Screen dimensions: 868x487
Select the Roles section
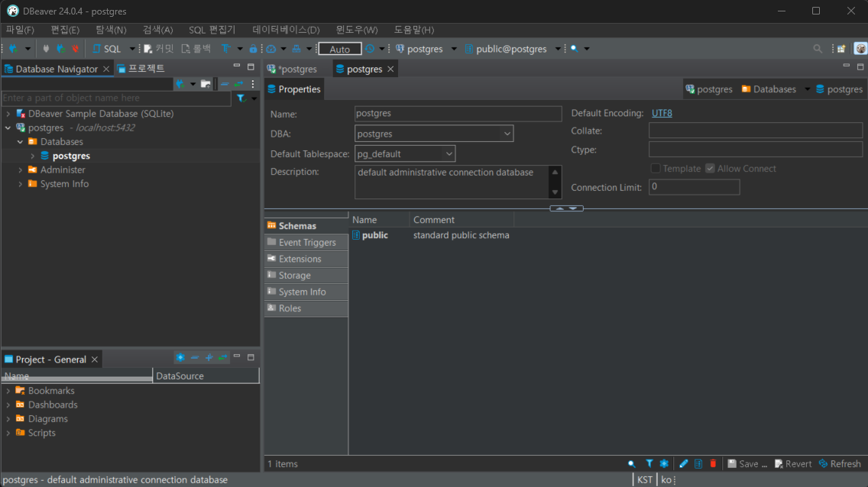point(306,308)
